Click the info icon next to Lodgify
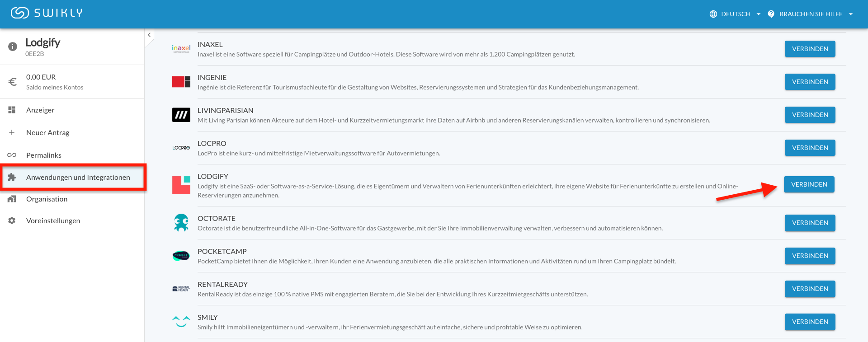 13,46
